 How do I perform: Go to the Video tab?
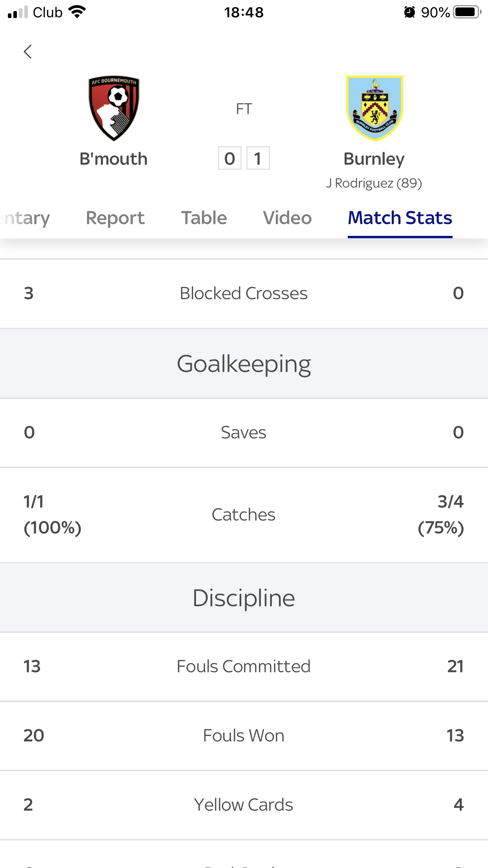pyautogui.click(x=287, y=218)
